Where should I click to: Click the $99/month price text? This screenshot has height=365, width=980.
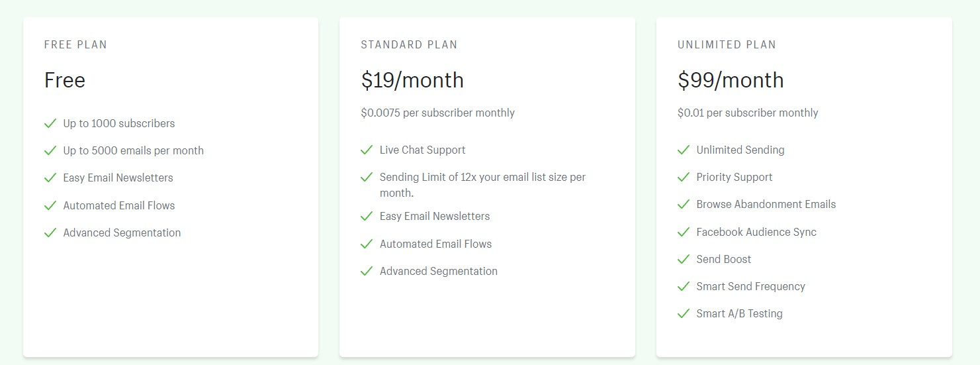pyautogui.click(x=731, y=81)
